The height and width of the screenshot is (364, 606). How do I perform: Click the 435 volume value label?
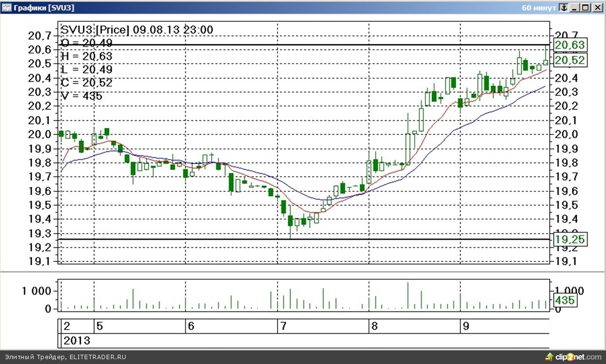click(564, 300)
